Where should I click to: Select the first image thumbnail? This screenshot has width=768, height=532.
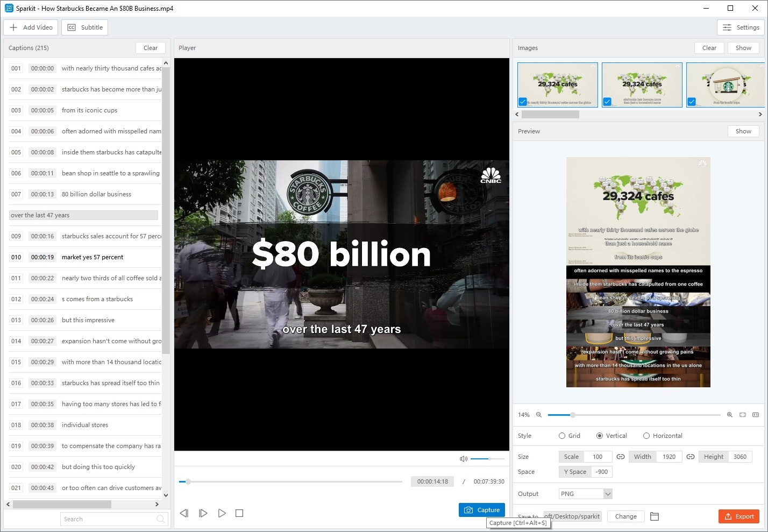(x=558, y=85)
